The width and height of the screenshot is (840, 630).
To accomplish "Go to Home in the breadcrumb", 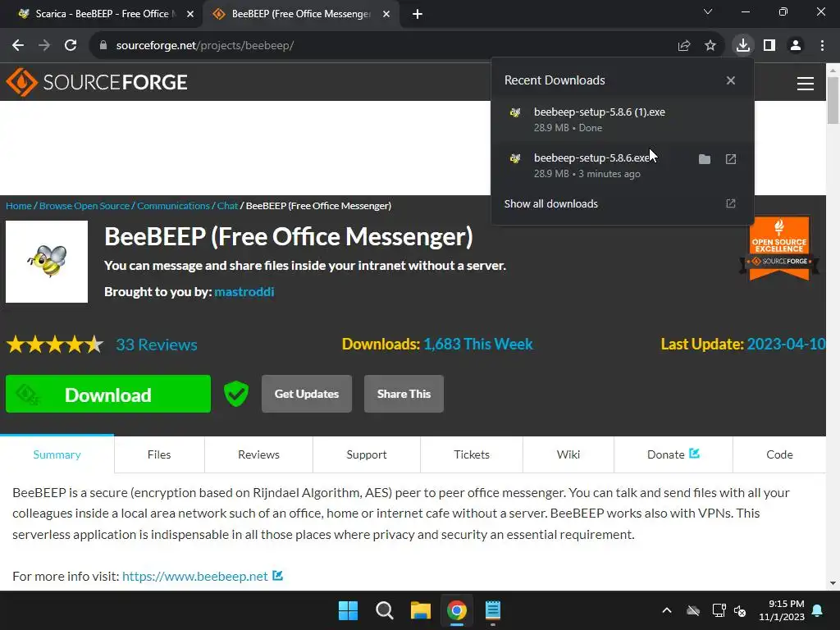I will point(19,206).
